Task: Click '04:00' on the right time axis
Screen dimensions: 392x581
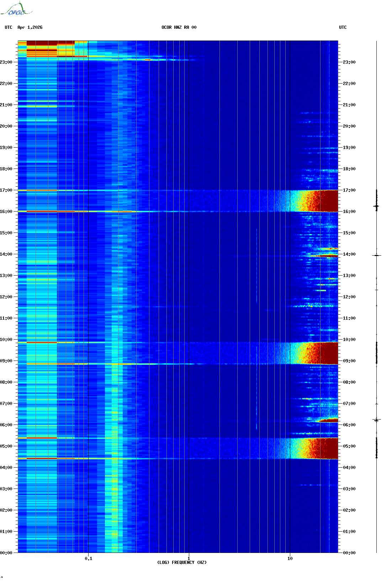Action: pyautogui.click(x=349, y=468)
